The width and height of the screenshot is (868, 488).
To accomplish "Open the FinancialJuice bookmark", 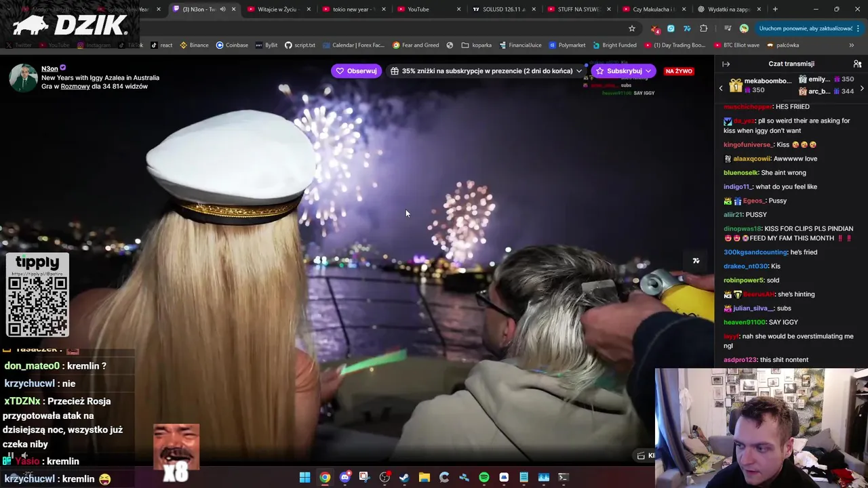I will coord(520,45).
